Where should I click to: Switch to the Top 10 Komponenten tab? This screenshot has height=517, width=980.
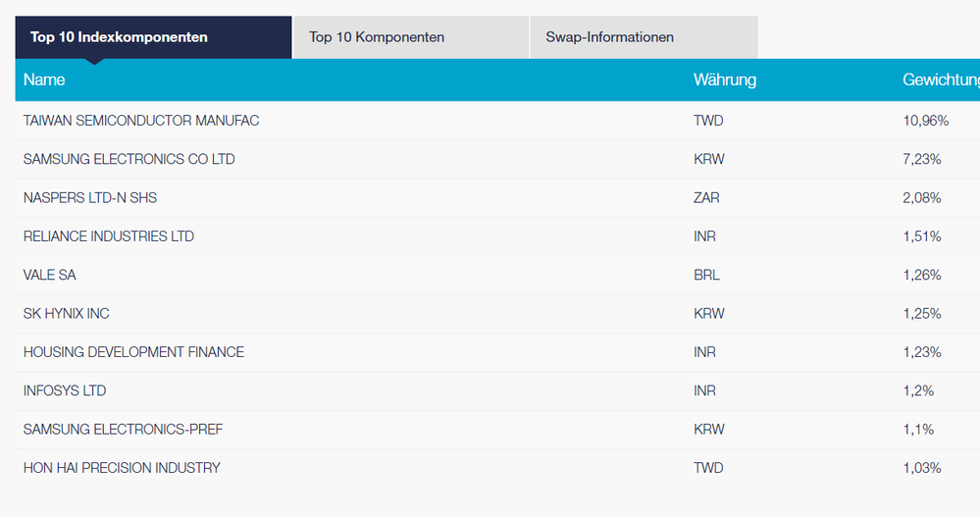pyautogui.click(x=377, y=37)
